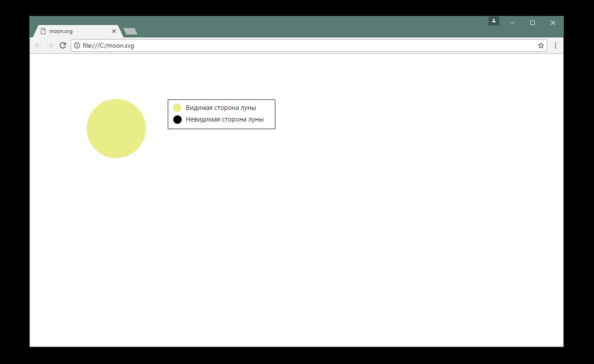Open the Chrome three-dot menu
Viewport: 594px width, 364px height.
[x=555, y=45]
